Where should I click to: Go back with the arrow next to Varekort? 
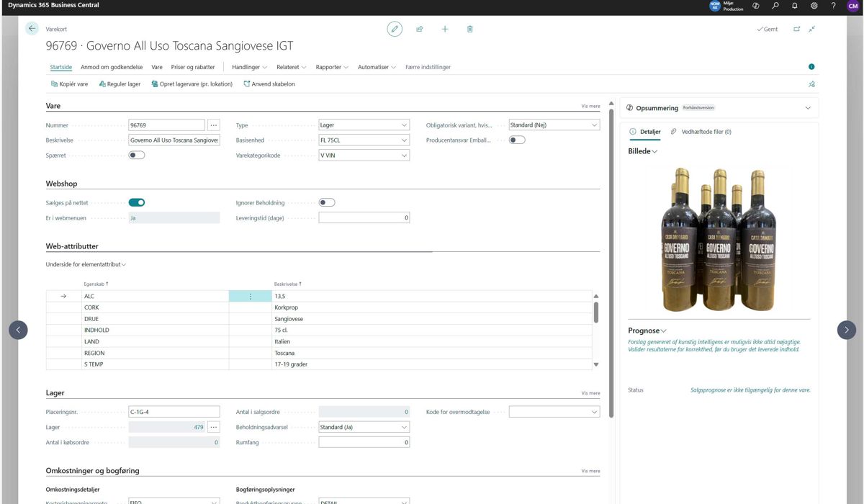click(x=32, y=29)
